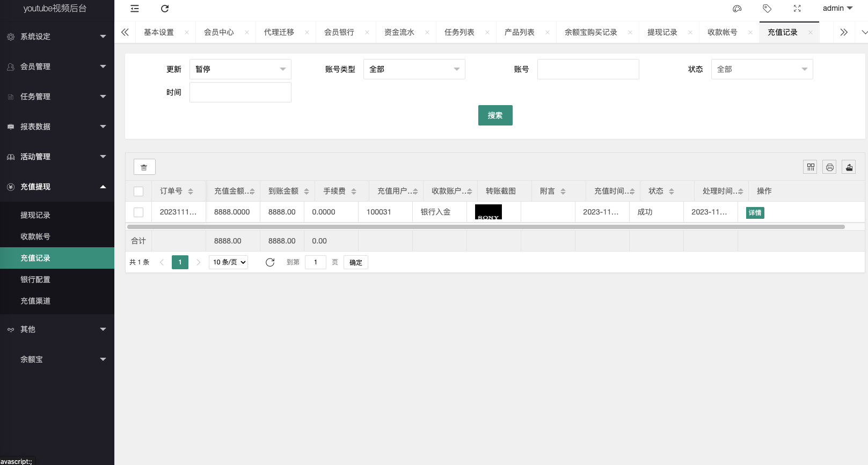
Task: Close the 代理迁移 tab
Action: coord(307,32)
